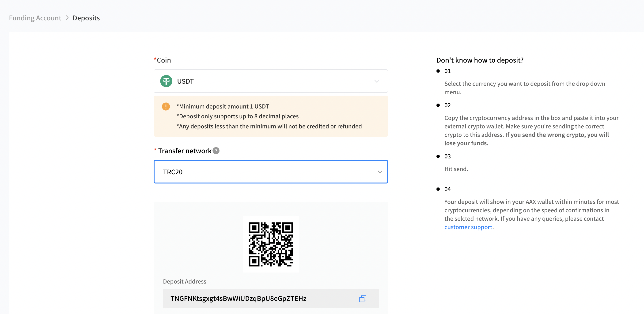Image resolution: width=644 pixels, height=314 pixels.
Task: Click the green USDT Tether coin icon
Action: coord(166,81)
